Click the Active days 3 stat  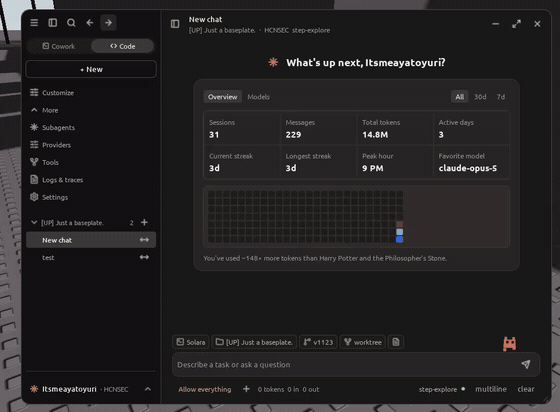[471, 129]
